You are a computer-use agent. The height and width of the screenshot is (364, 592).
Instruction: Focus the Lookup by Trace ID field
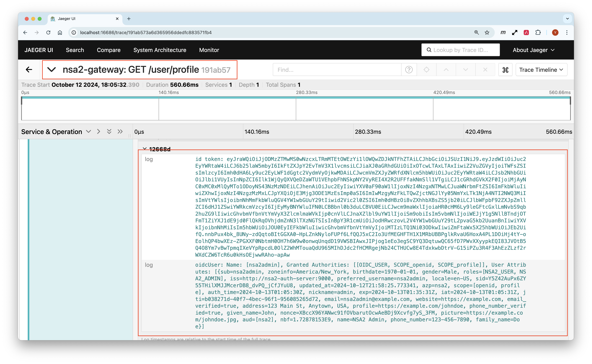tap(460, 50)
